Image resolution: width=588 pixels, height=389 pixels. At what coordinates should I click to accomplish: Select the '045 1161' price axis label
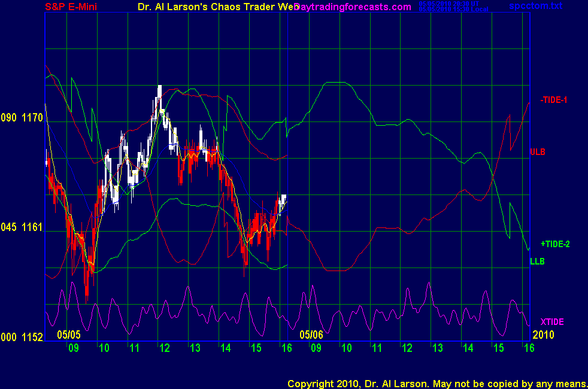22,227
